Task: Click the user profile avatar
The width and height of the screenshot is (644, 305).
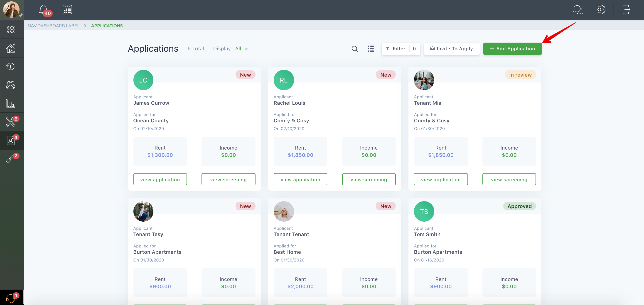Action: pos(11,10)
